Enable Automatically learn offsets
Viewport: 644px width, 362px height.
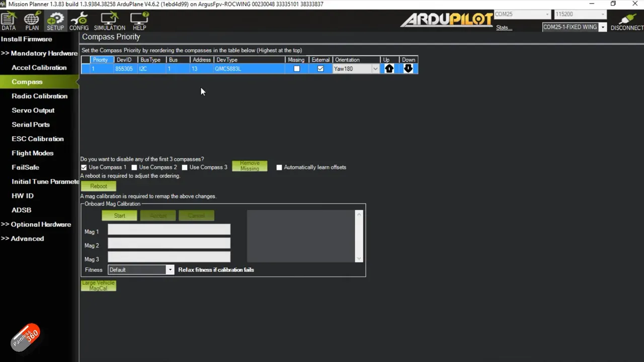(x=279, y=167)
